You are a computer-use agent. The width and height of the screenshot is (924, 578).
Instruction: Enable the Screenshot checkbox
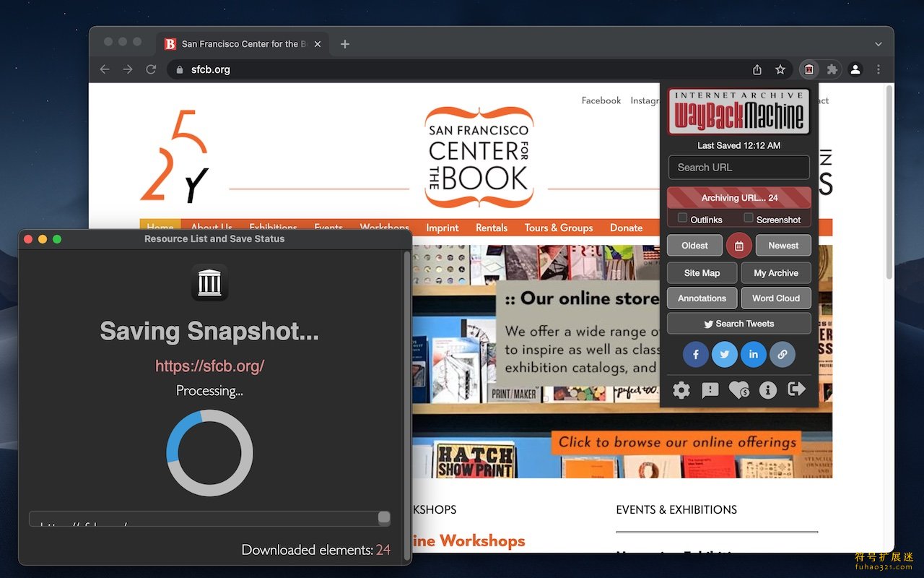(x=749, y=218)
